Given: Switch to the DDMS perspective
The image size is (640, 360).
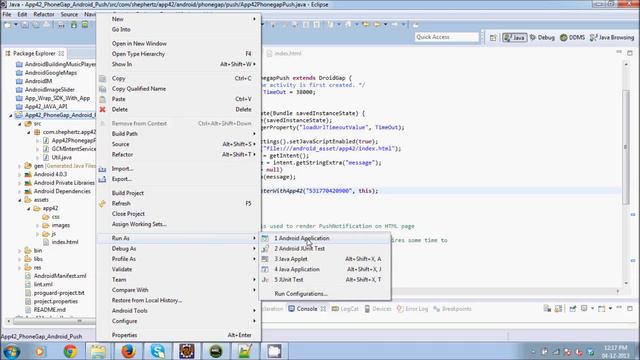Looking at the screenshot, I should coord(573,38).
